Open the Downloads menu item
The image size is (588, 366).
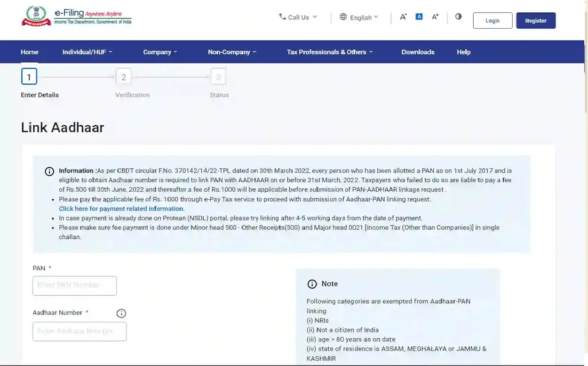coord(418,52)
